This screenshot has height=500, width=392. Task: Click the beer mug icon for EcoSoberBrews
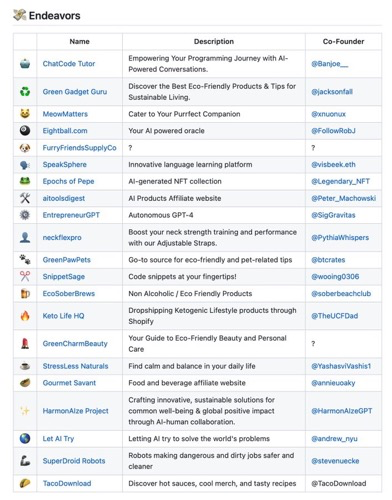point(25,293)
